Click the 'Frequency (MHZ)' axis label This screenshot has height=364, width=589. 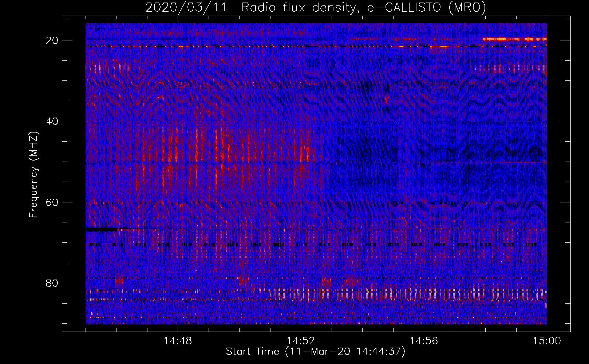(x=33, y=174)
